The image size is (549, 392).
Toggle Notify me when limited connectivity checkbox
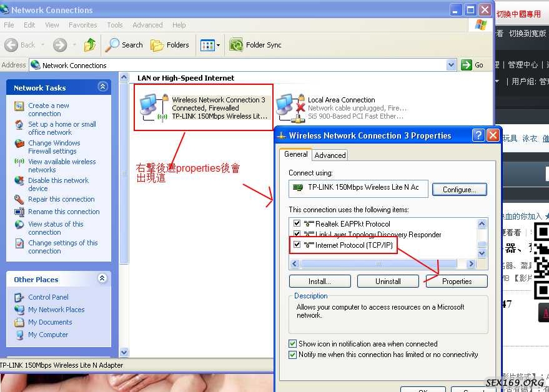click(292, 355)
